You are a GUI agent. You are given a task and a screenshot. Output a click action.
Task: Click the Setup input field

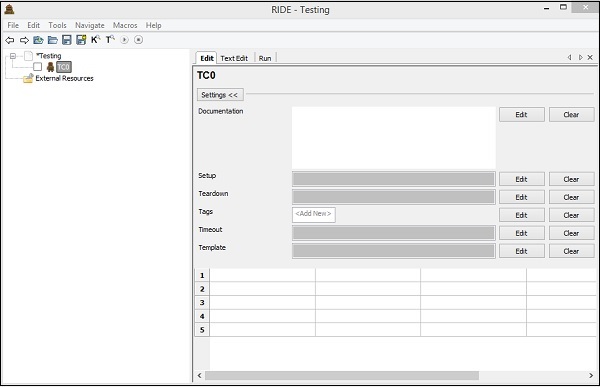click(394, 179)
